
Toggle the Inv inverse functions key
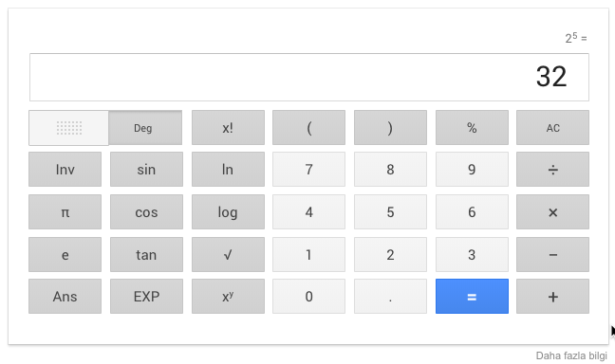click(x=65, y=170)
